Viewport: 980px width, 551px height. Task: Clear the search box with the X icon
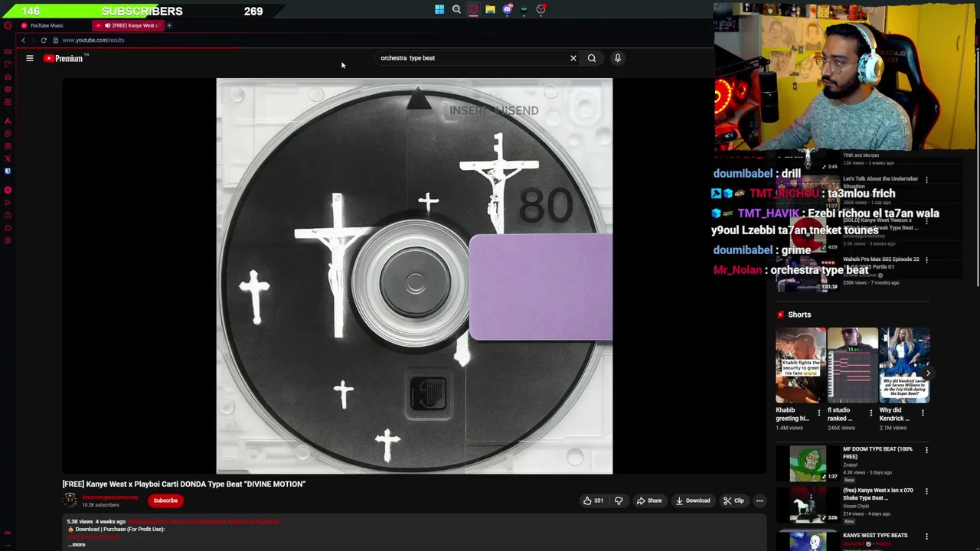[x=573, y=58]
